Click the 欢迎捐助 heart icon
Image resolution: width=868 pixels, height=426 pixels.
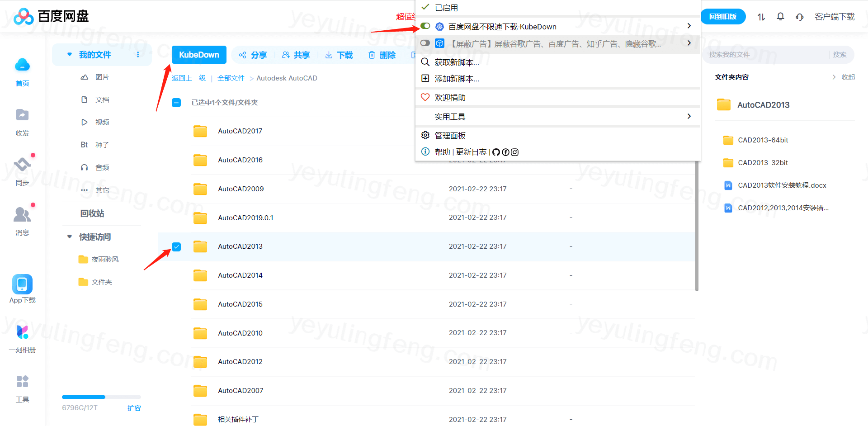tap(425, 97)
